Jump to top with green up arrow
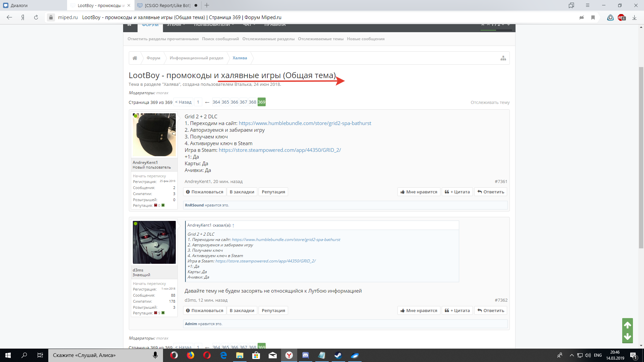644x362 pixels. coord(628,324)
